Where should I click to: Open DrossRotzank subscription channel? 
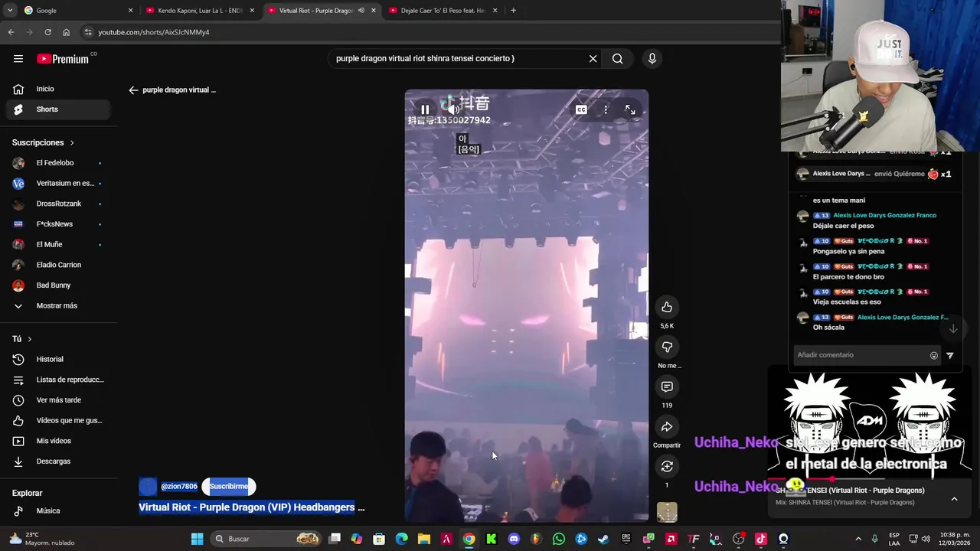coord(58,204)
